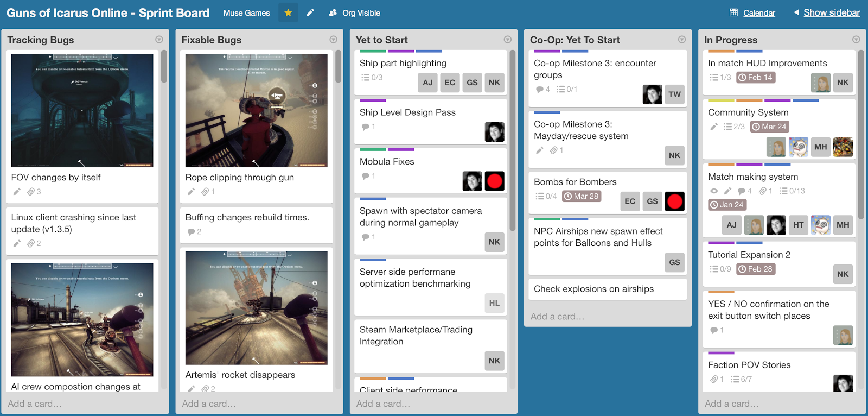Click the comment count 4 on Co-op Milestone 3 encounter groups

pos(543,89)
